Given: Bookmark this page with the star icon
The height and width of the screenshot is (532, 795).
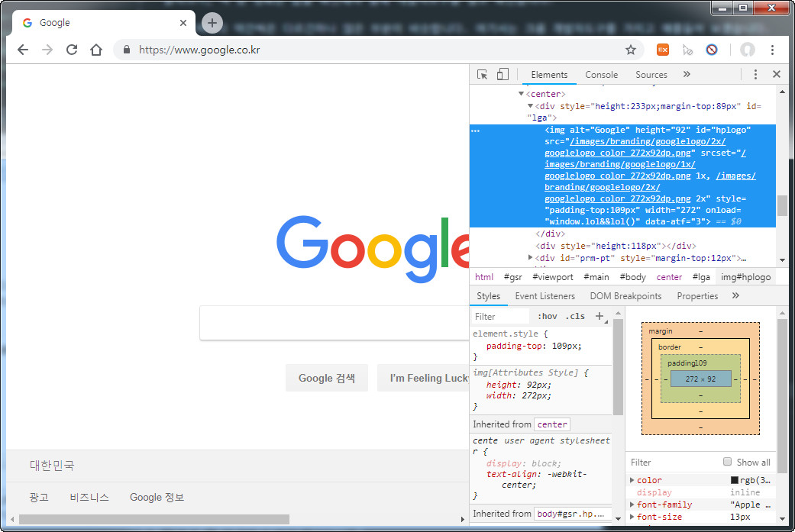Looking at the screenshot, I should [630, 50].
